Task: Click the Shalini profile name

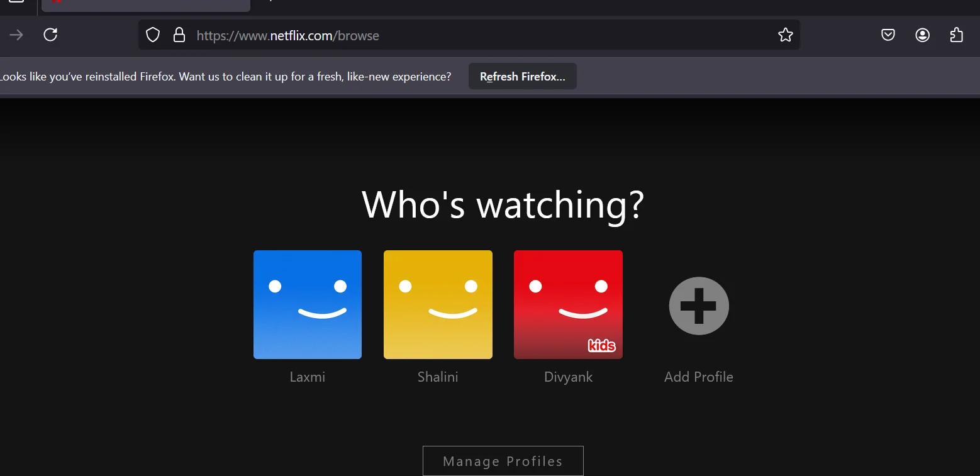Action: tap(438, 377)
